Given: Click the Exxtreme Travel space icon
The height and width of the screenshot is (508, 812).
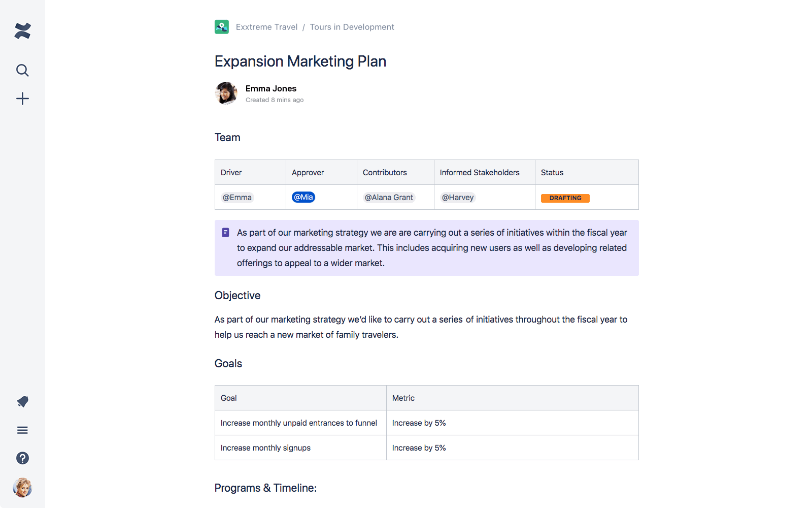Looking at the screenshot, I should [222, 27].
